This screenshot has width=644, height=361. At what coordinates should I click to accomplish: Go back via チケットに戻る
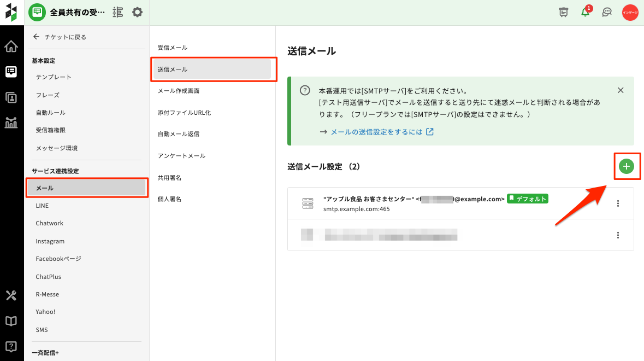[60, 37]
